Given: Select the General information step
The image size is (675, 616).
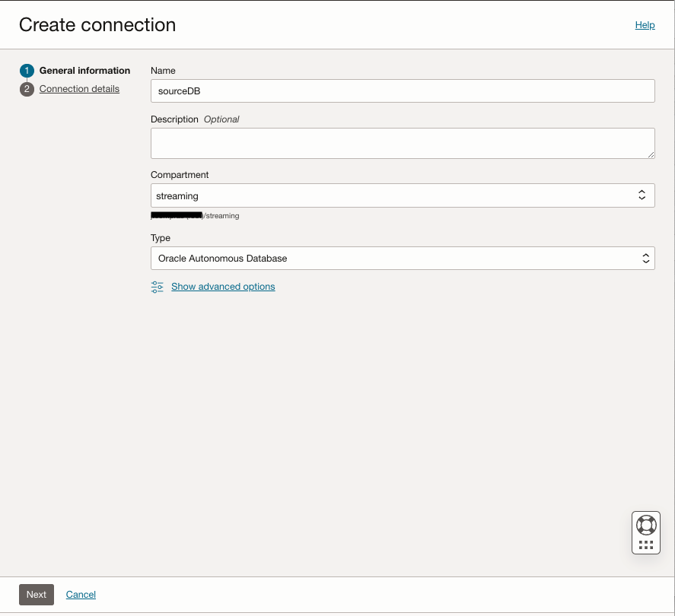Looking at the screenshot, I should (84, 71).
